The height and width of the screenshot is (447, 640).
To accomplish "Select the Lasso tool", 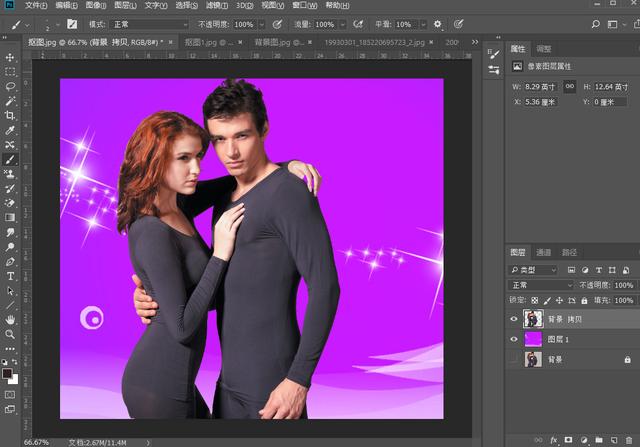I will click(10, 86).
